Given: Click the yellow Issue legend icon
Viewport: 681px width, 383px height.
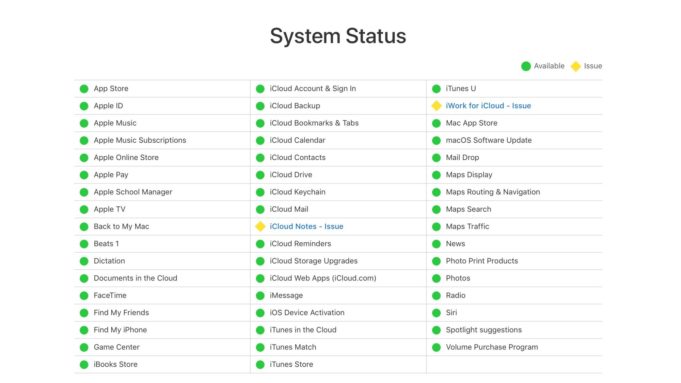Looking at the screenshot, I should point(576,66).
